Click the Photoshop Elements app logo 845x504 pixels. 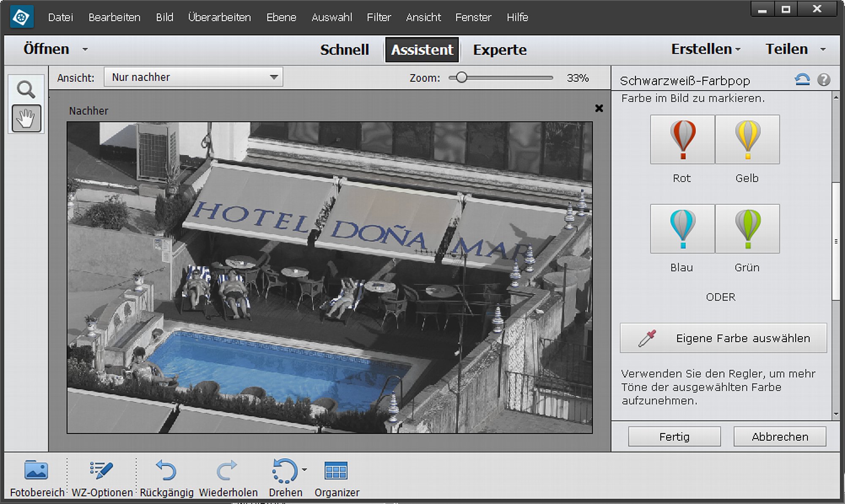point(21,17)
